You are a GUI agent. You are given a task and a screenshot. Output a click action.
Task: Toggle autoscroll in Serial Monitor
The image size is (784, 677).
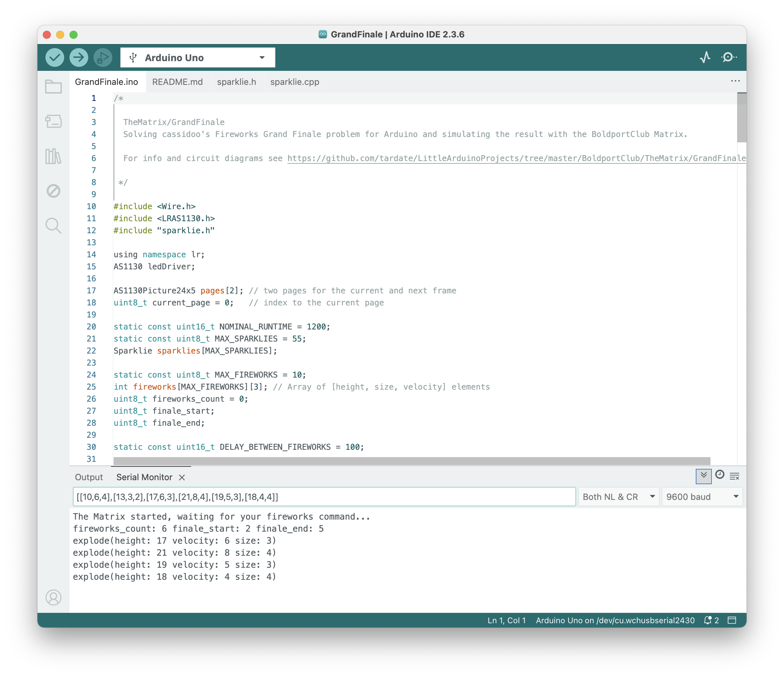(703, 476)
